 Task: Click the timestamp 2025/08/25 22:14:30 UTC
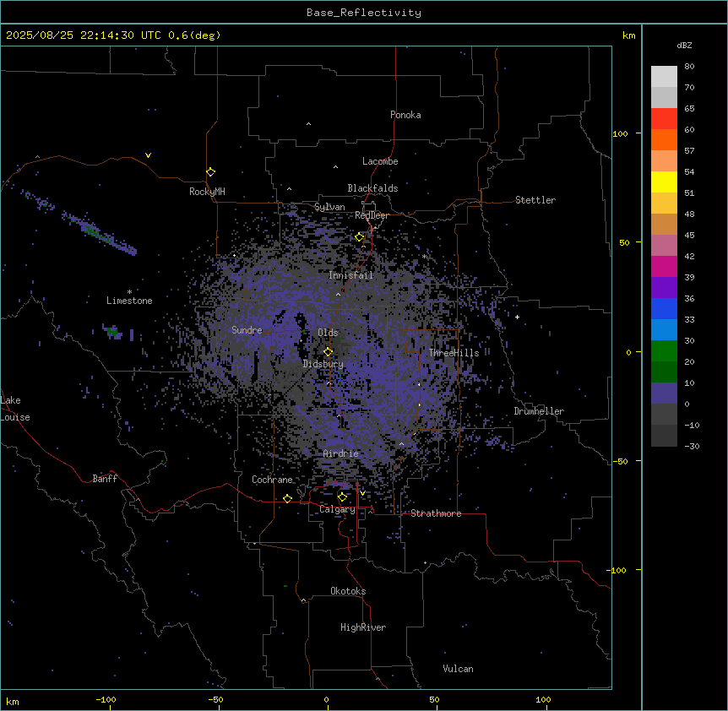click(83, 35)
